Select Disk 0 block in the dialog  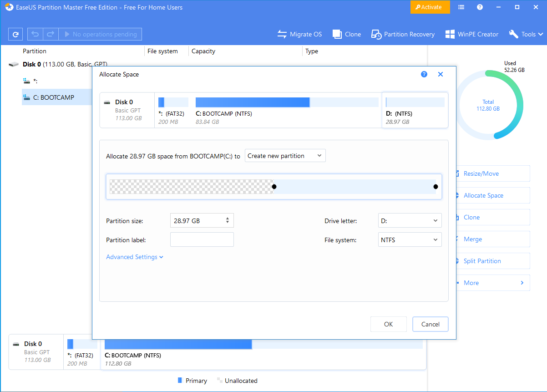127,110
